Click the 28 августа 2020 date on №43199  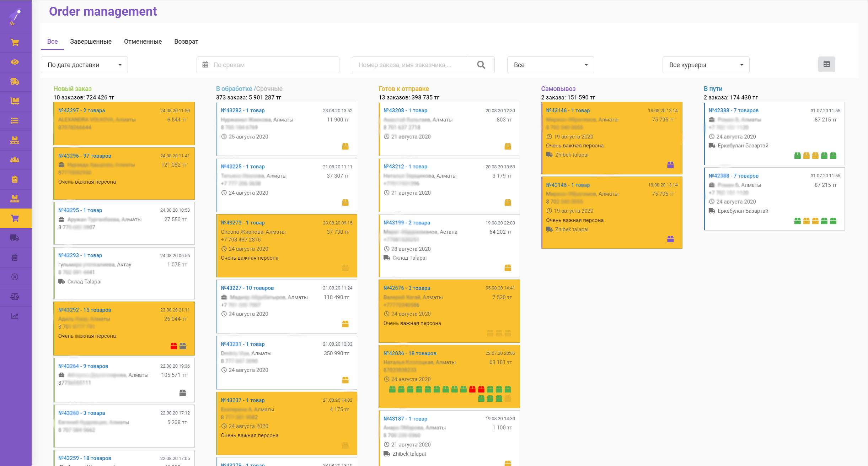[x=411, y=249]
